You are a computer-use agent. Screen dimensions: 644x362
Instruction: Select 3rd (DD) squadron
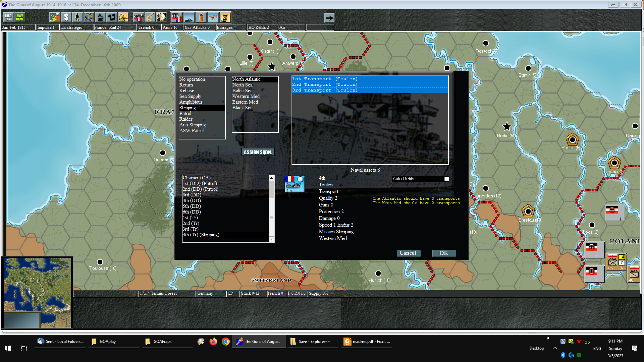pos(225,195)
